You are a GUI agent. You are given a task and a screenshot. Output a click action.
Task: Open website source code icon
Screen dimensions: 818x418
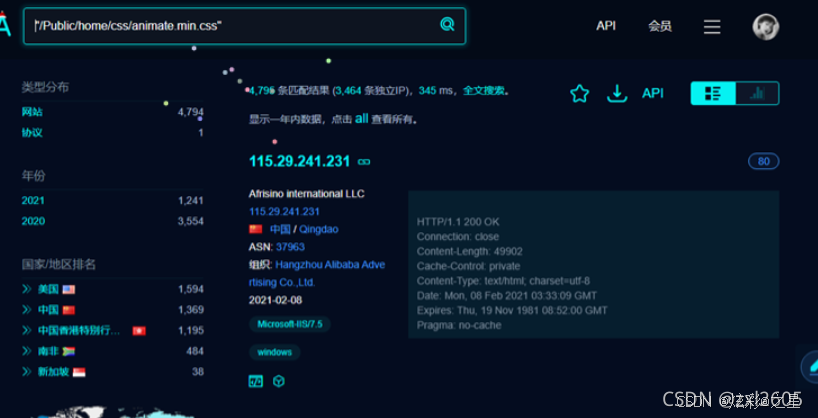(x=256, y=381)
